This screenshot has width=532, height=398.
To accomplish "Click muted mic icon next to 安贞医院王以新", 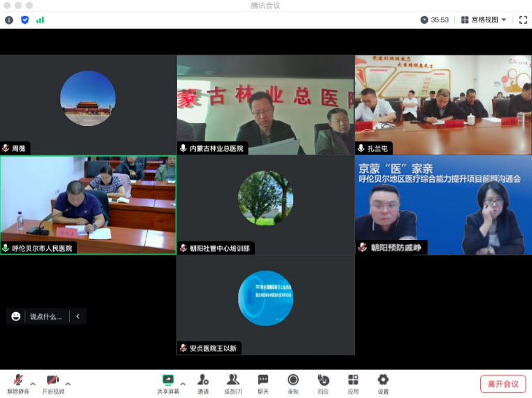I will click(x=183, y=348).
